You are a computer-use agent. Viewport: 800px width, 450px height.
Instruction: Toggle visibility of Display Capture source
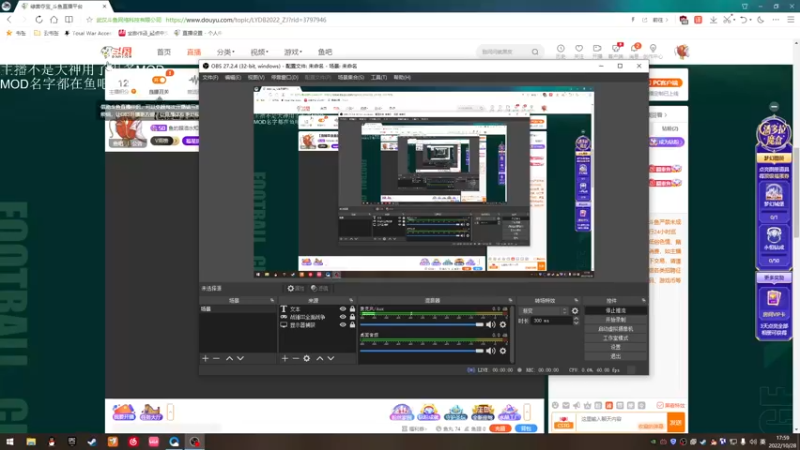(343, 324)
